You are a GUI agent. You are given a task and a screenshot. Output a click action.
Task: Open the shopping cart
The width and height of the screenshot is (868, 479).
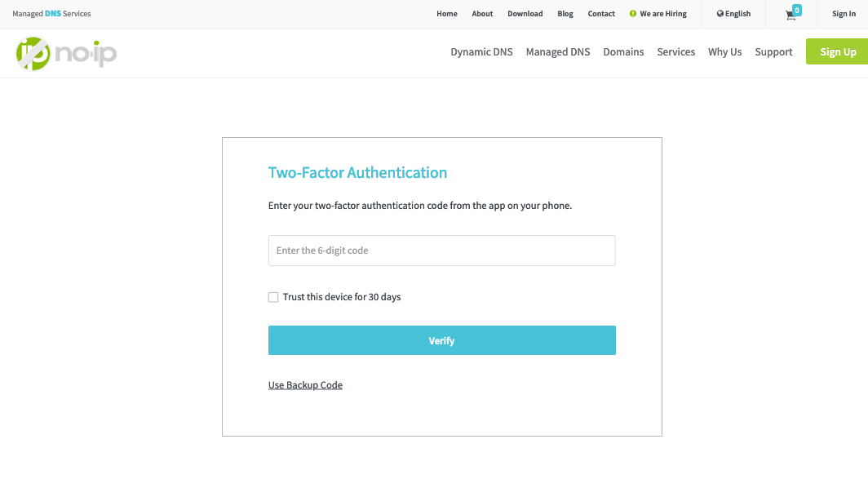790,15
